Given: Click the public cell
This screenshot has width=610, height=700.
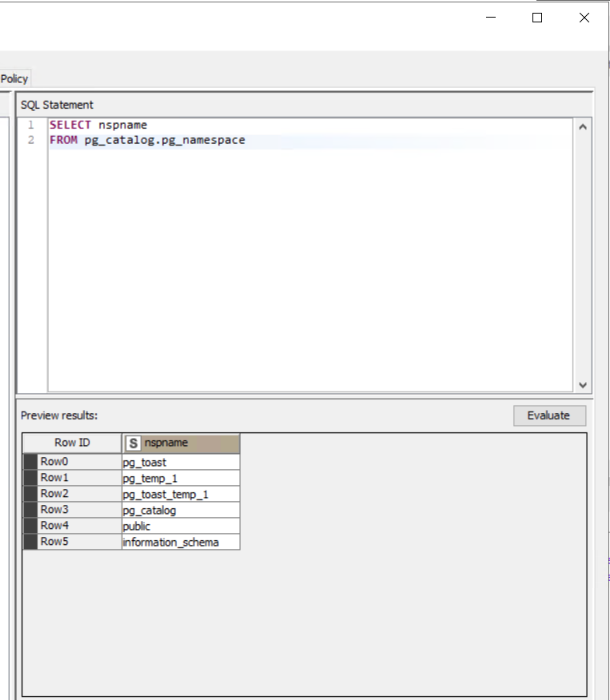Looking at the screenshot, I should click(181, 526).
